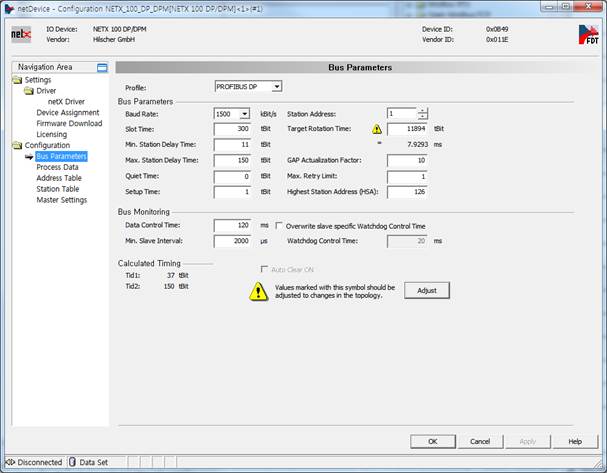Click the Data Set status icon

(x=72, y=462)
